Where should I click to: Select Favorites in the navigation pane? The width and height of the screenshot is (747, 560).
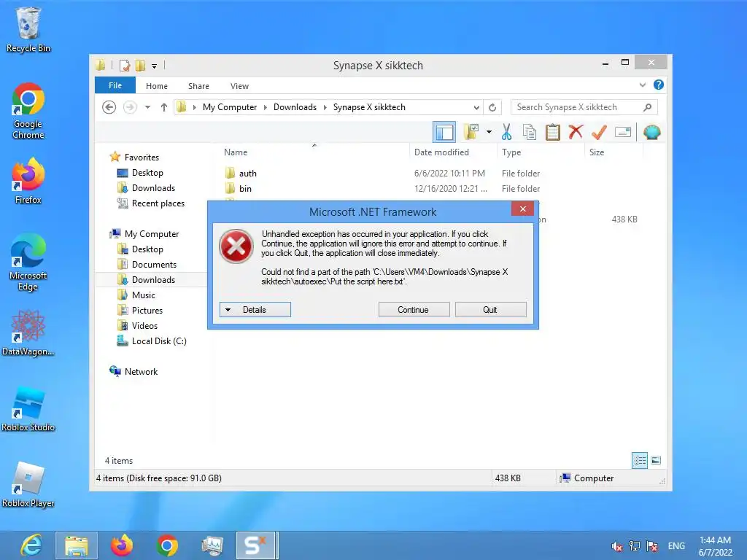tap(142, 157)
